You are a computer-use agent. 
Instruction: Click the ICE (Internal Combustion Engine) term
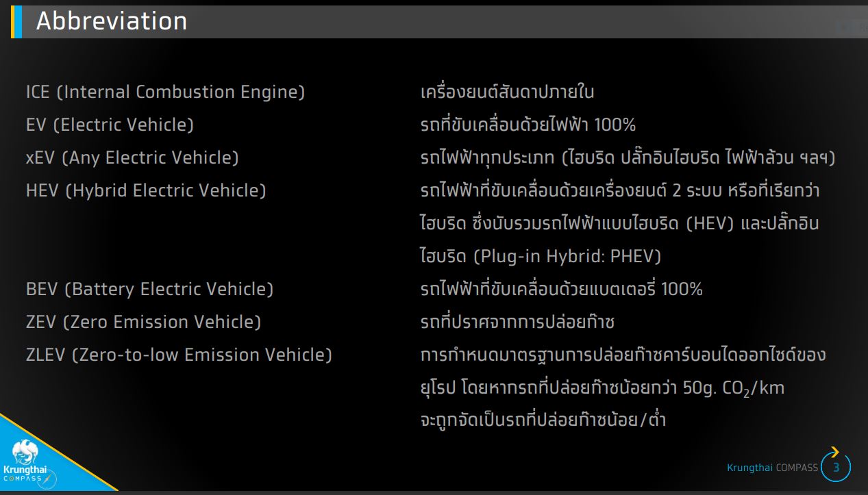[x=165, y=92]
